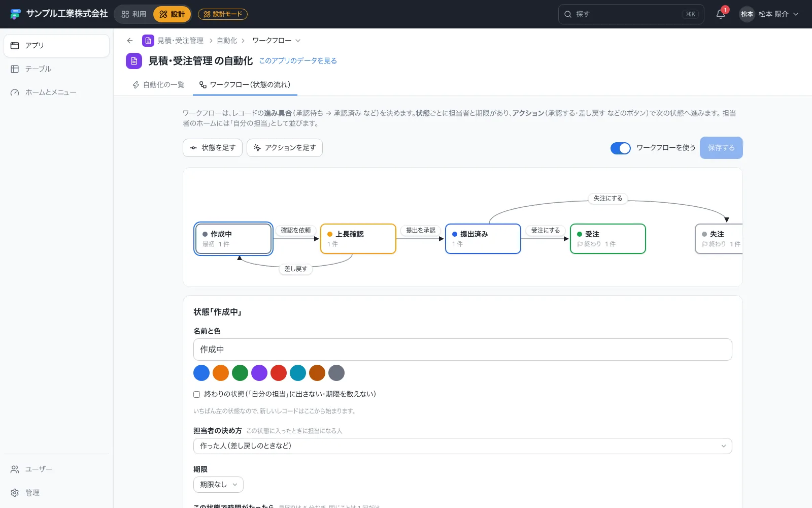Pick the red color swatch
Screen dimensions: 812x508
click(x=279, y=373)
